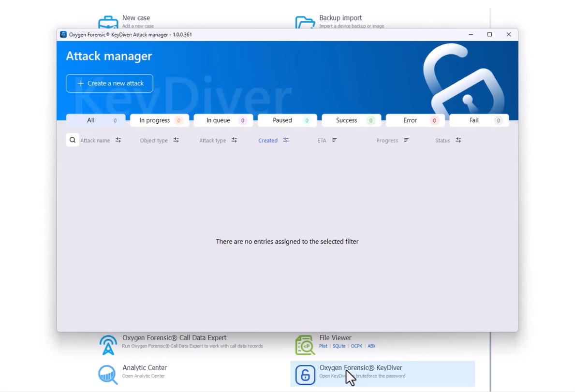575x392 pixels.
Task: Sort by Progress icon
Action: click(x=406, y=140)
